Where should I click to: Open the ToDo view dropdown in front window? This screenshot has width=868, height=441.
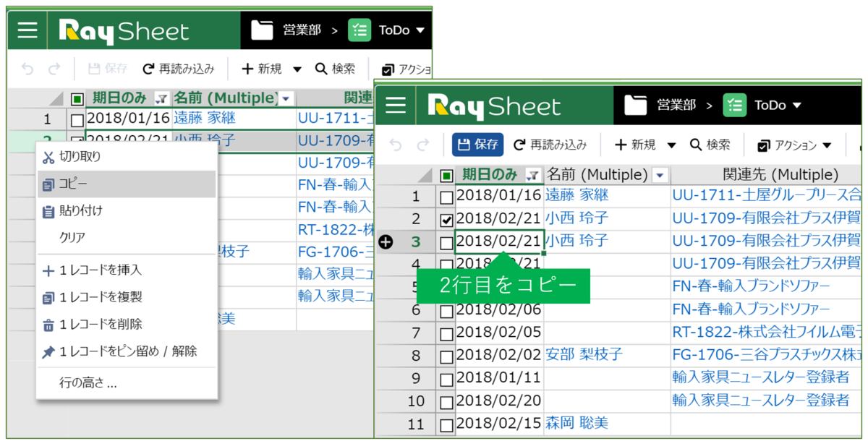point(797,106)
